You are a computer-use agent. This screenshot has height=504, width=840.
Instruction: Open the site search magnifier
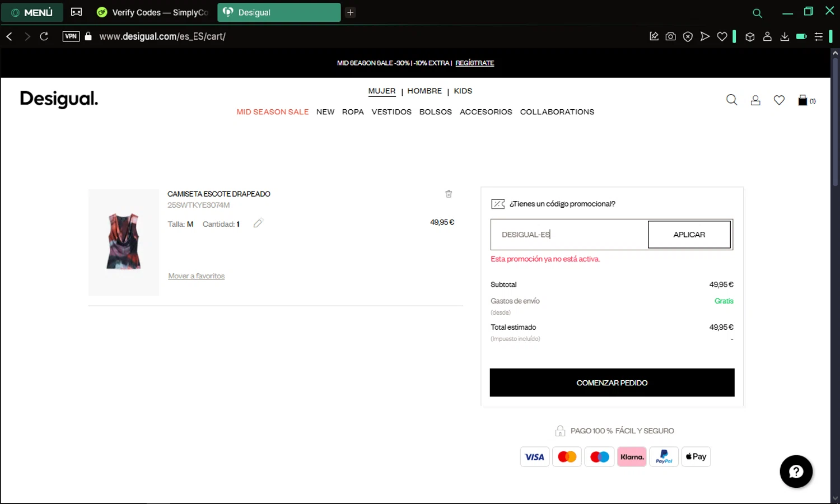(x=731, y=100)
